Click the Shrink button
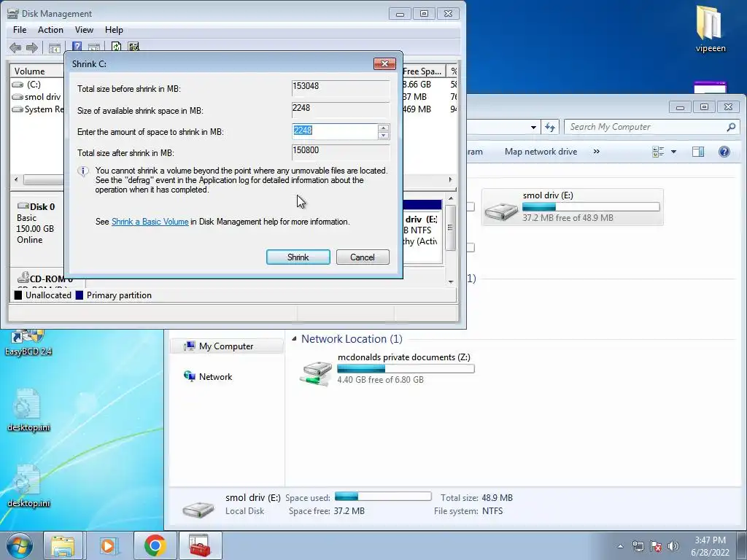This screenshot has height=560, width=747. [x=298, y=257]
